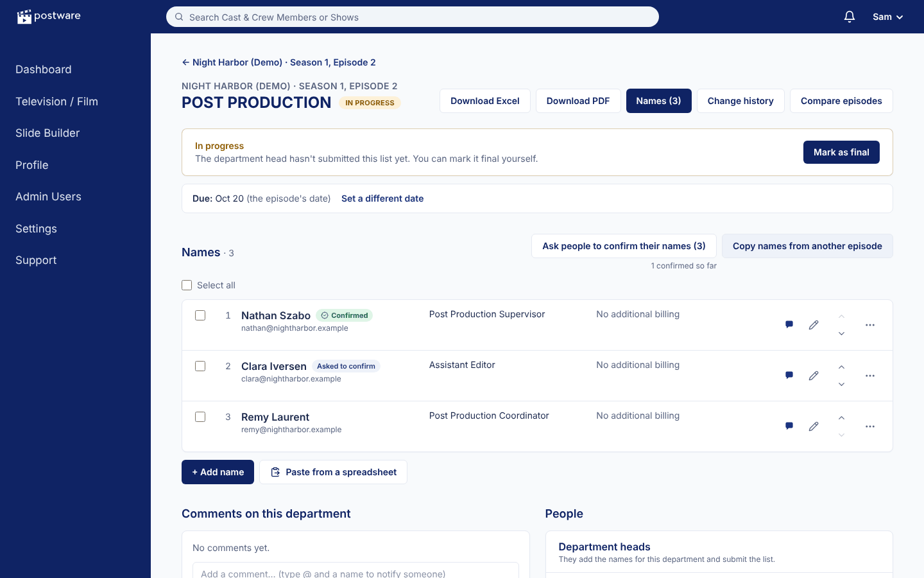The height and width of the screenshot is (578, 924).
Task: Click the postware logo
Action: coord(49,16)
